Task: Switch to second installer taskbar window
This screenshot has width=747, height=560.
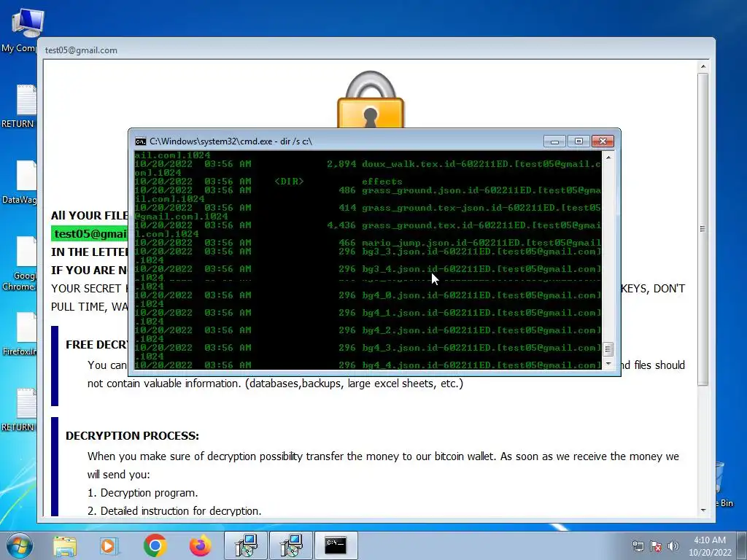Action: pos(291,545)
